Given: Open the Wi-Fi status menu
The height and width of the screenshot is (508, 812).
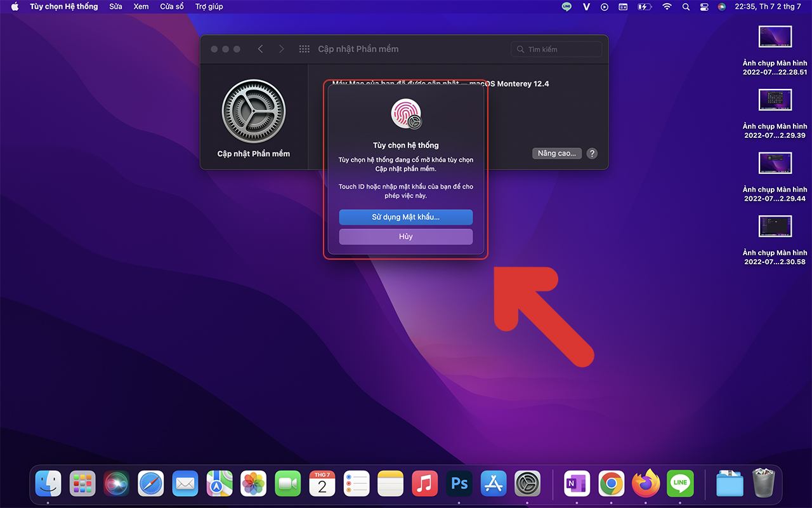Looking at the screenshot, I should 667,6.
